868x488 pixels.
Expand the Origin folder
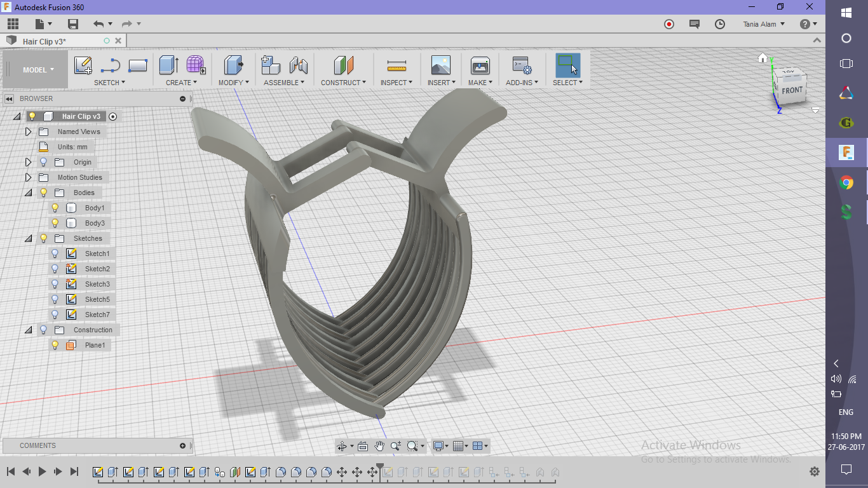click(28, 162)
